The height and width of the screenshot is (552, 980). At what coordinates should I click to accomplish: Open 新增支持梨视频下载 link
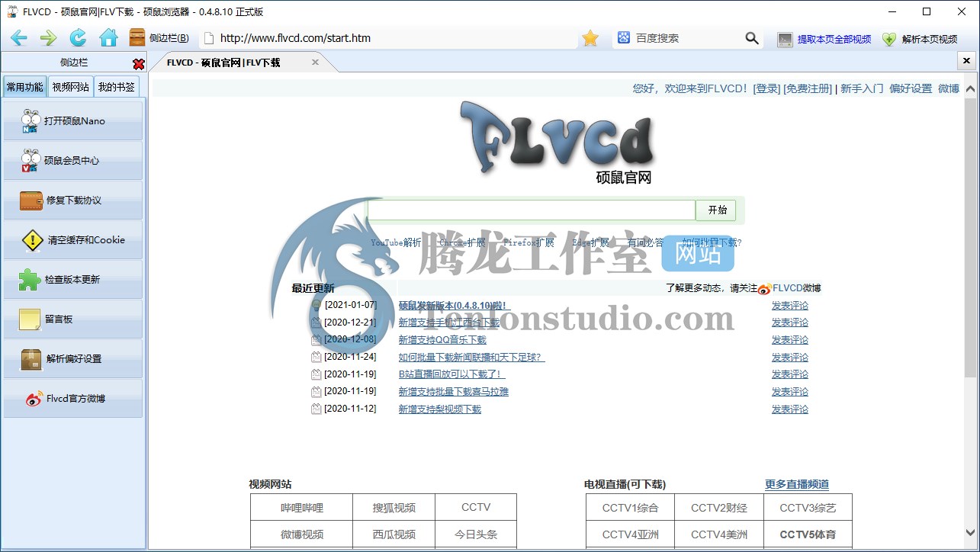click(440, 409)
